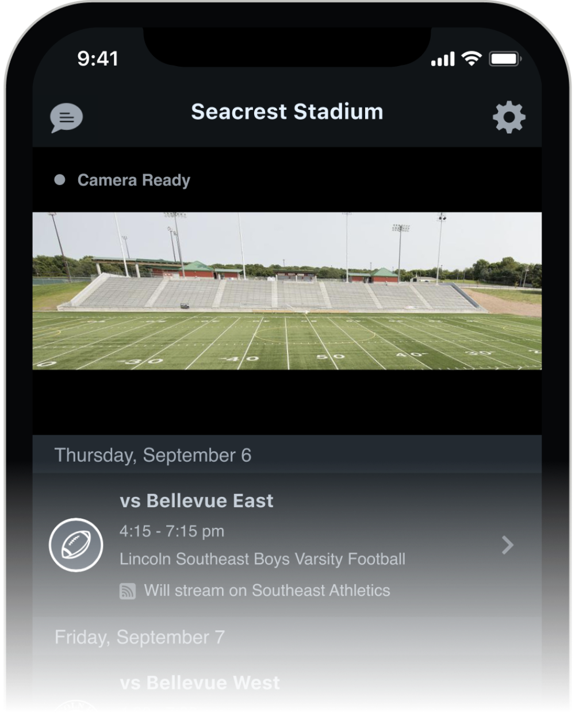Tap the football sport icon beside Bellevue East
Screen dimensions: 575x728
75,545
